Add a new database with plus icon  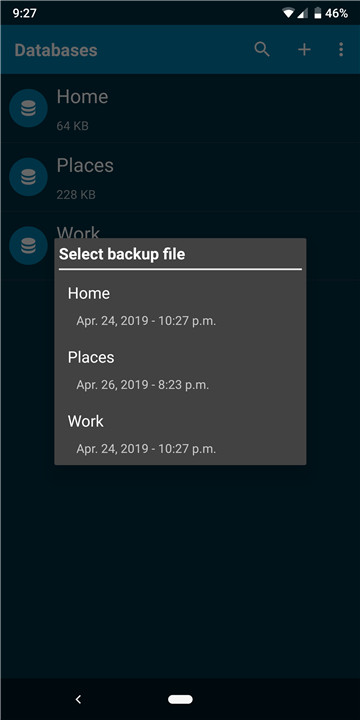pos(304,50)
